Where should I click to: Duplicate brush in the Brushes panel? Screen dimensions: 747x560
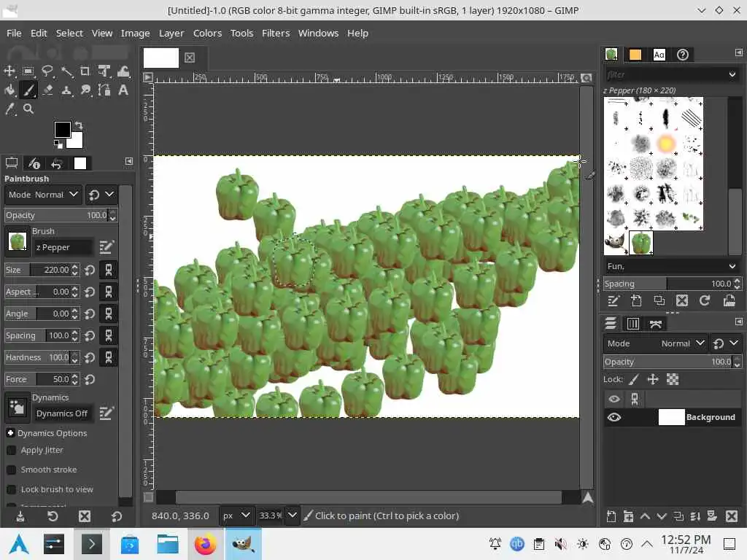tap(659, 300)
